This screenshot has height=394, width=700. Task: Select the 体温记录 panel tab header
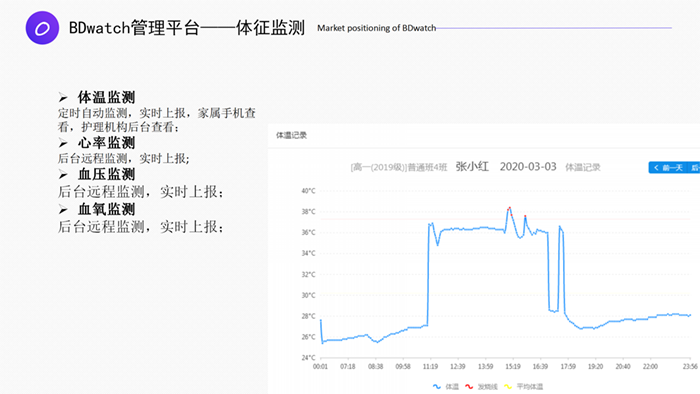tap(292, 135)
